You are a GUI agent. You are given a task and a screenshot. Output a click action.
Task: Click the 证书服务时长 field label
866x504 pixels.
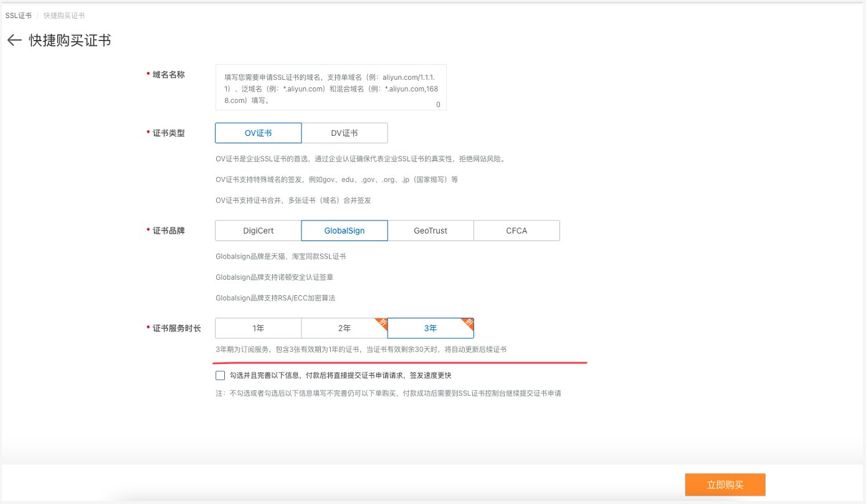[x=176, y=328]
